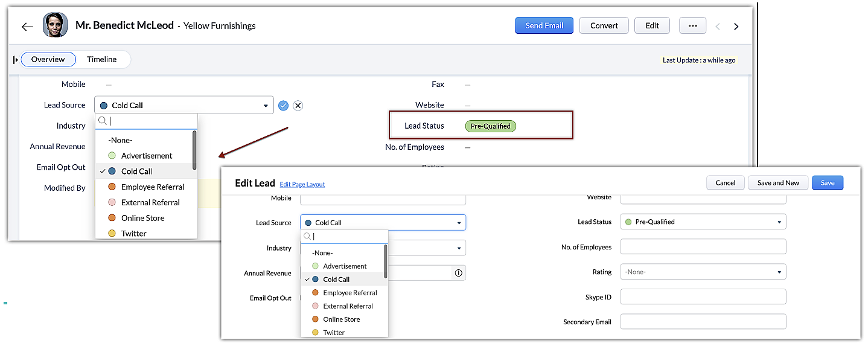Collapse the side panel arrow beside Overview

click(x=16, y=60)
